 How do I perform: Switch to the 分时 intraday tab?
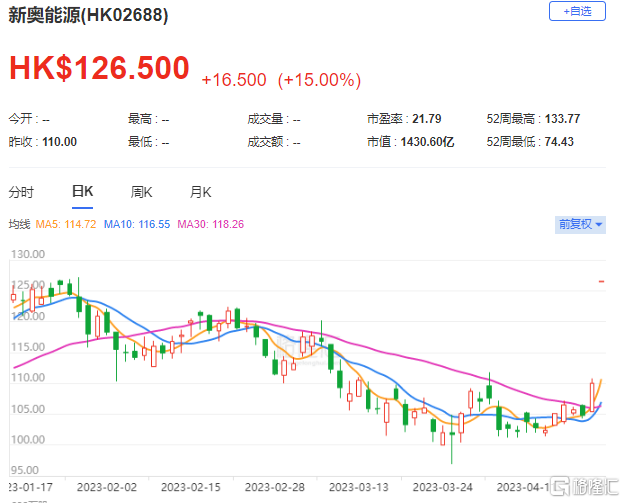(x=21, y=193)
